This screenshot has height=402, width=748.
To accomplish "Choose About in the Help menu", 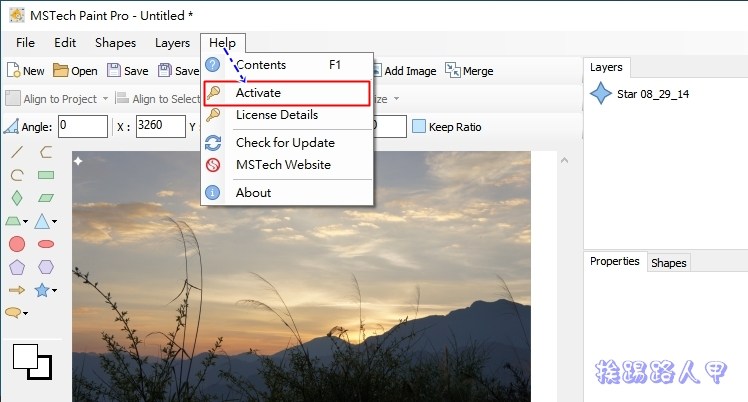I will [x=287, y=193].
